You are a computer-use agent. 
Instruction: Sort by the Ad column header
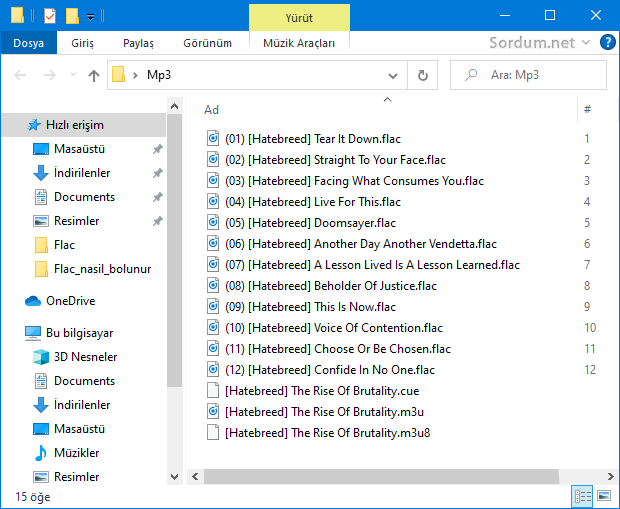(x=212, y=110)
